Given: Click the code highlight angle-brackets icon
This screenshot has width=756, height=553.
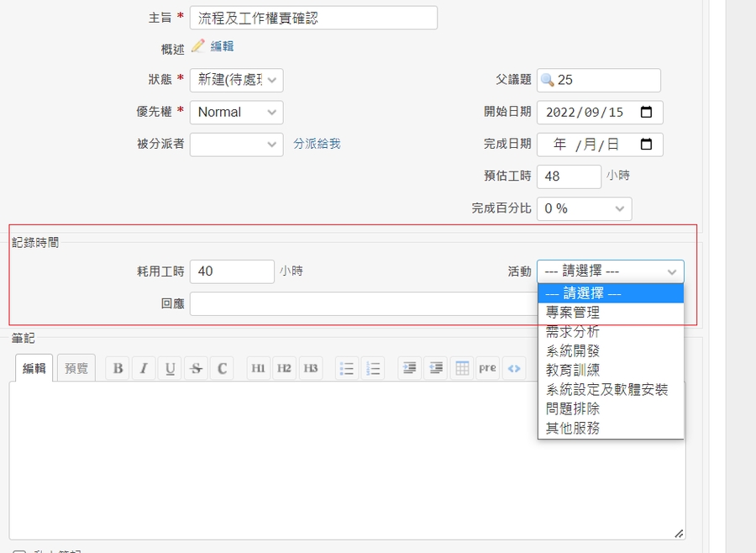Looking at the screenshot, I should coord(514,368).
